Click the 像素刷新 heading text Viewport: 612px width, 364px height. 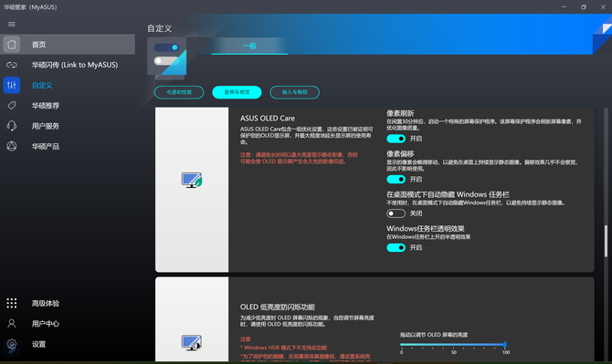(x=400, y=113)
